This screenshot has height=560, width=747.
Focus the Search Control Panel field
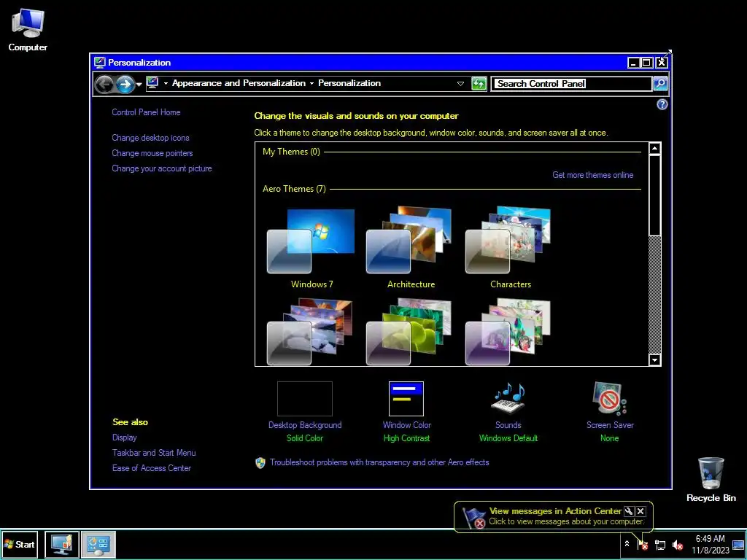pos(571,83)
